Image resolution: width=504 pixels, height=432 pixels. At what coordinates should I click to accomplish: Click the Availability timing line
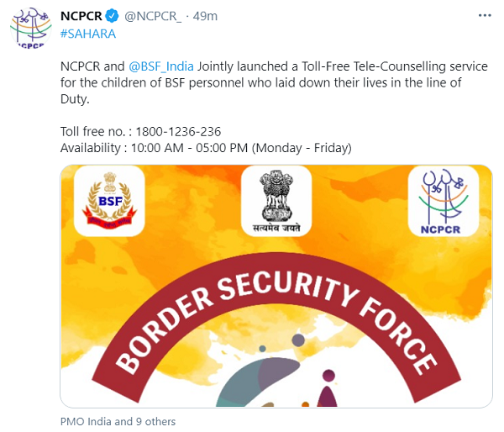point(206,148)
